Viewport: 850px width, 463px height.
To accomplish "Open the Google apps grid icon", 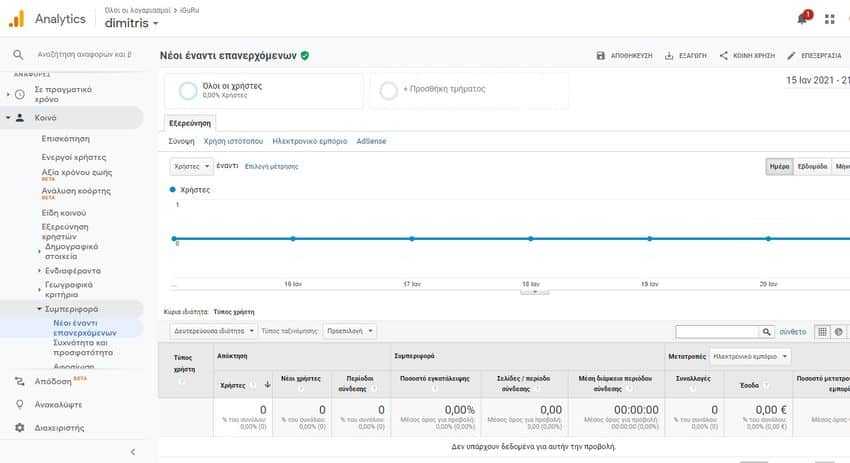I will click(x=829, y=20).
